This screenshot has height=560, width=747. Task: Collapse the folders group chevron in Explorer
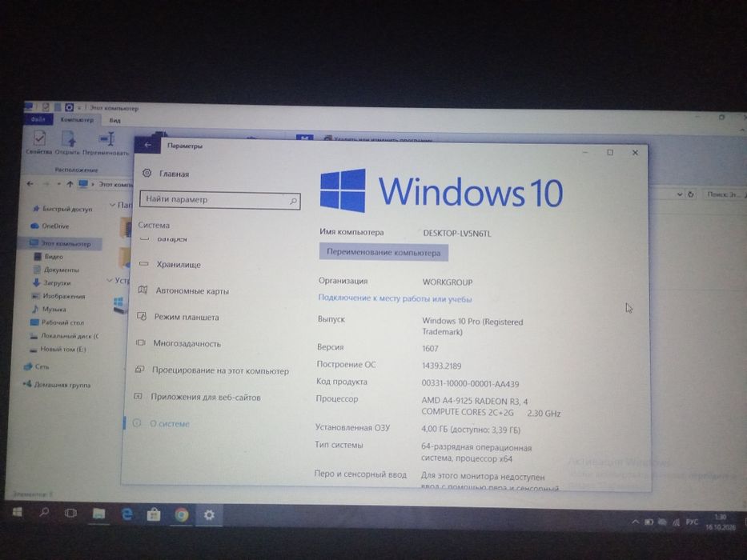tap(112, 205)
